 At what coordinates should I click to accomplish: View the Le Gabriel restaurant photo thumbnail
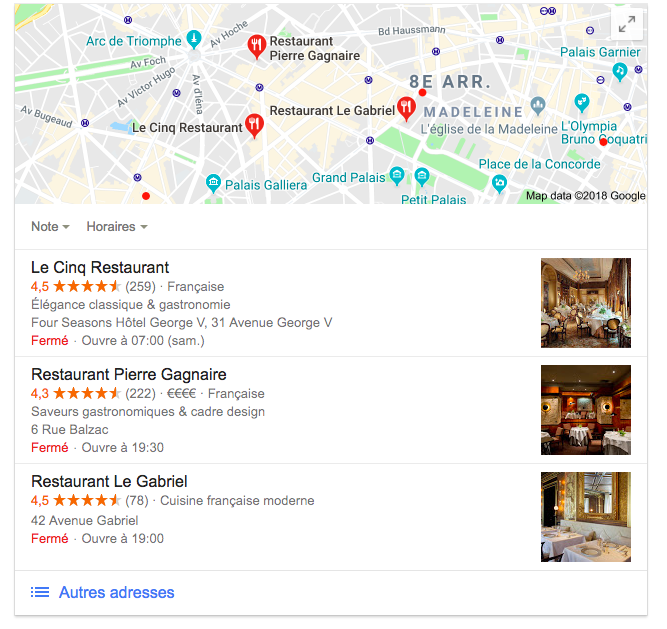[x=586, y=517]
